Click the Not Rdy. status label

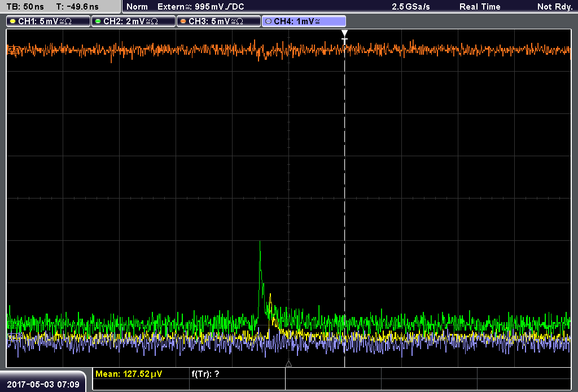click(555, 7)
